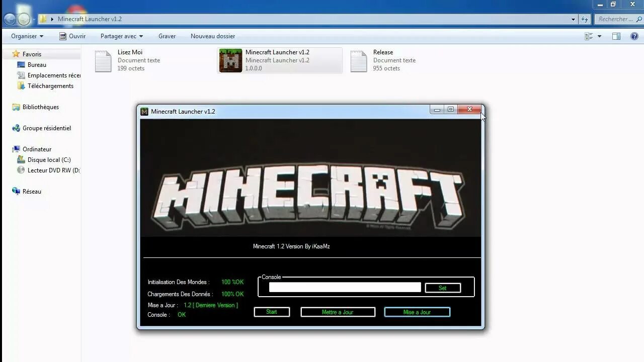Click the launcher title bar app icon
644x362 pixels.
pyautogui.click(x=144, y=112)
